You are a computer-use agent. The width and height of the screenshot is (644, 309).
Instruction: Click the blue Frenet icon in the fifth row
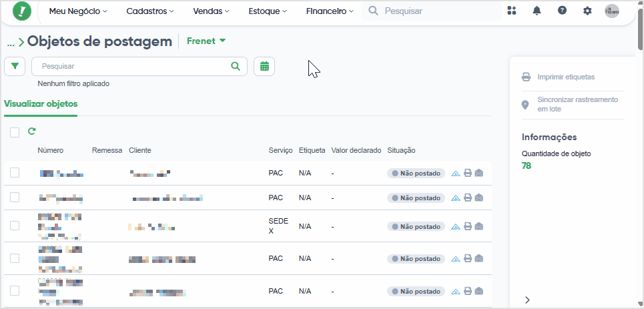coord(456,292)
